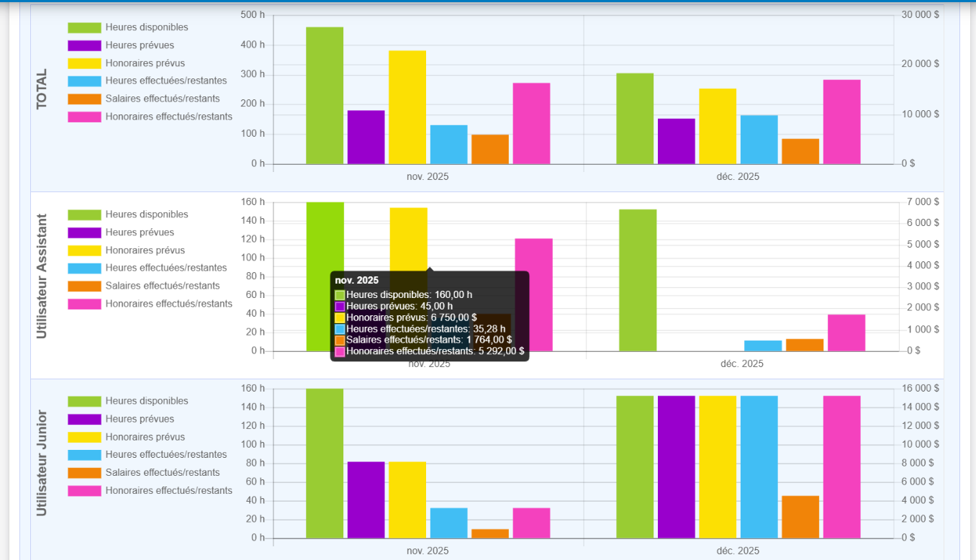Click orange December bar in Utilisateur Junior chart

(800, 517)
